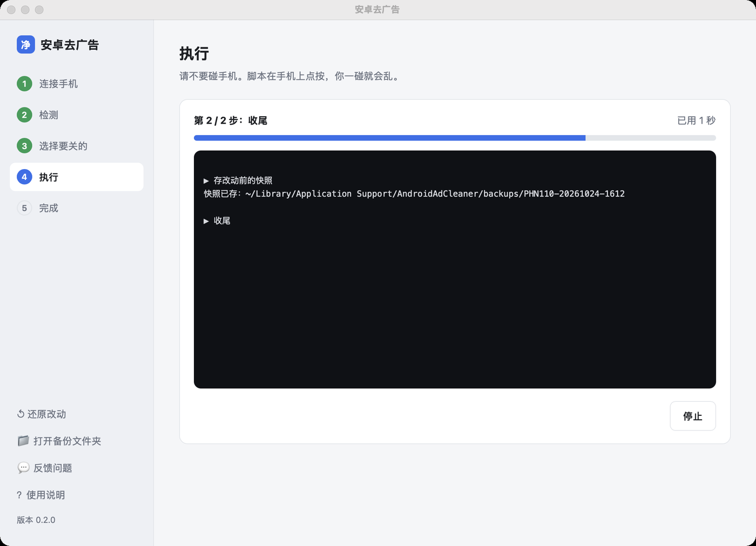Click the blue step 4 number badge
The width and height of the screenshot is (756, 546).
coord(24,177)
